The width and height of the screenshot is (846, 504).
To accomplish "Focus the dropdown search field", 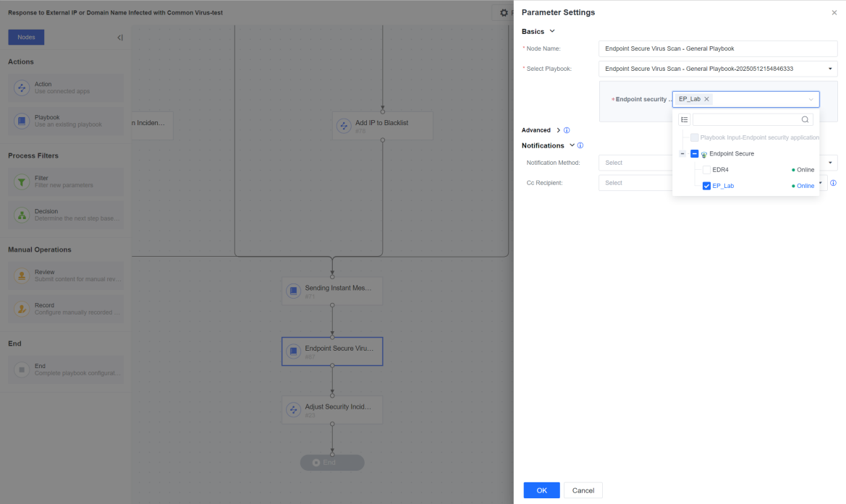I will (746, 119).
